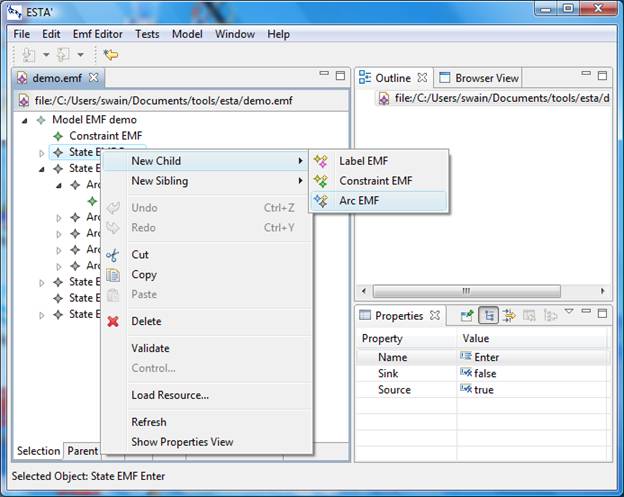This screenshot has width=624, height=497.
Task: Close the demo.emf editor tab
Action: (x=94, y=77)
